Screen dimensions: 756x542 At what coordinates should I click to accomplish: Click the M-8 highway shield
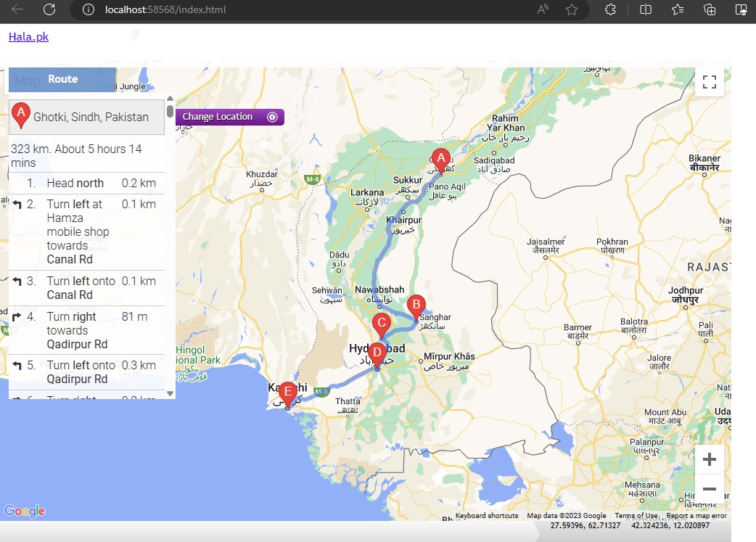(313, 179)
